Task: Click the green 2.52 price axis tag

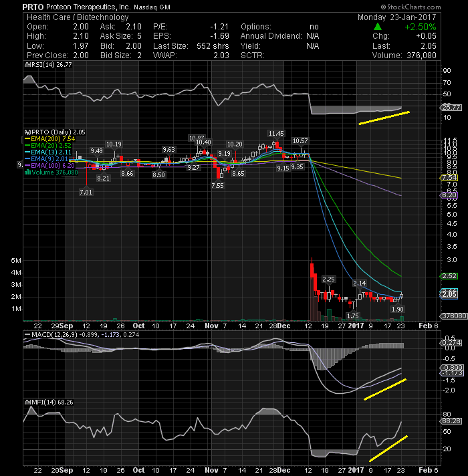Action: coord(449,276)
